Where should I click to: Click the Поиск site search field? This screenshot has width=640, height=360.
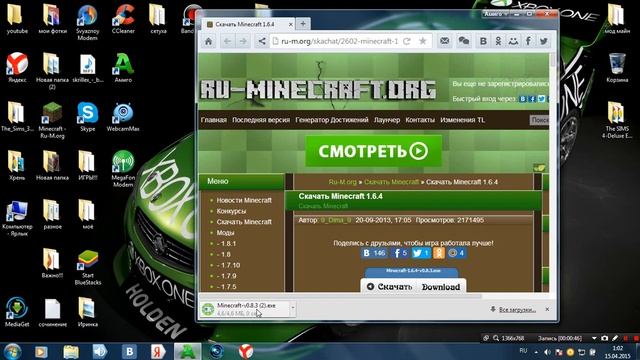(539, 120)
